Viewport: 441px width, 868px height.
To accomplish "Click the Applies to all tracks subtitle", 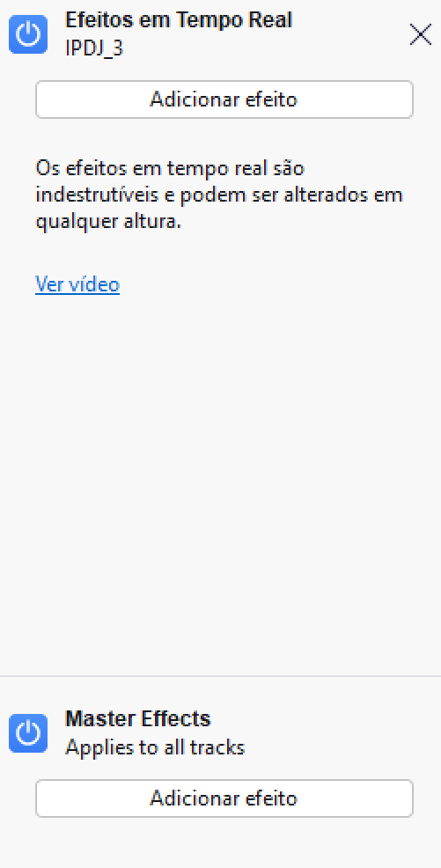I will point(155,748).
